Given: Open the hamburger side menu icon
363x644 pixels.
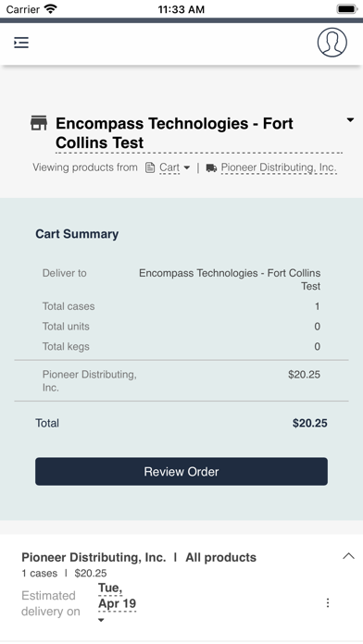Looking at the screenshot, I should coord(21,43).
